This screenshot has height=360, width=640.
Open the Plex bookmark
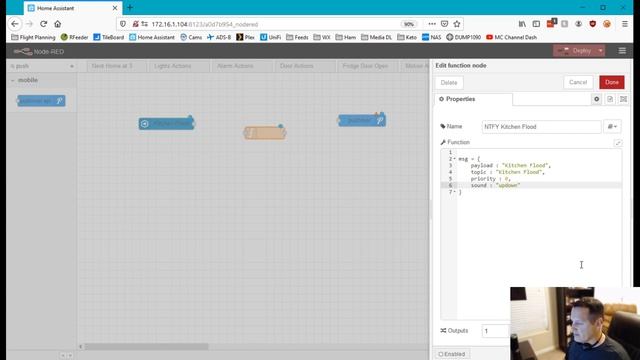pyautogui.click(x=245, y=37)
